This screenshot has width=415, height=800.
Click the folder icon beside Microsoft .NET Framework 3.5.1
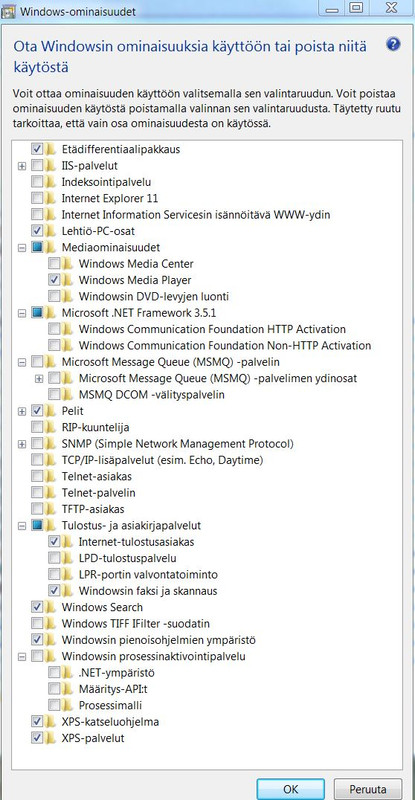pos(50,313)
